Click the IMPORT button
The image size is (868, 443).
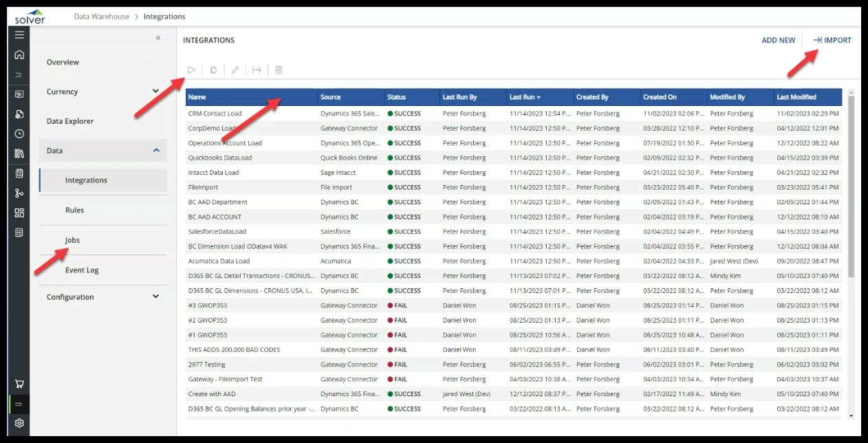(x=832, y=41)
